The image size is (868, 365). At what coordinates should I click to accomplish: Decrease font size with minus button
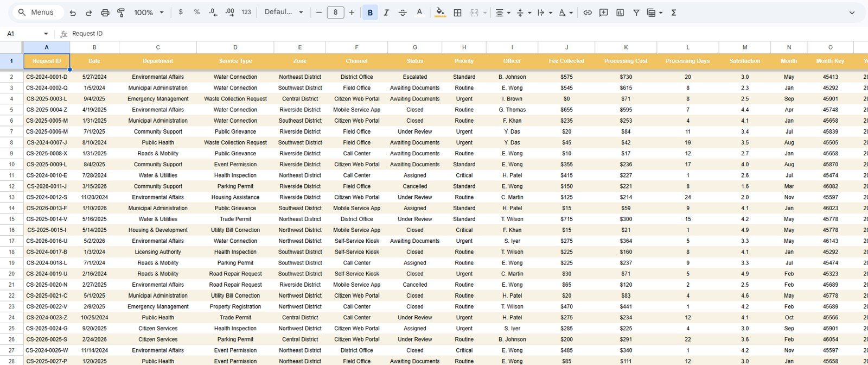tap(319, 12)
